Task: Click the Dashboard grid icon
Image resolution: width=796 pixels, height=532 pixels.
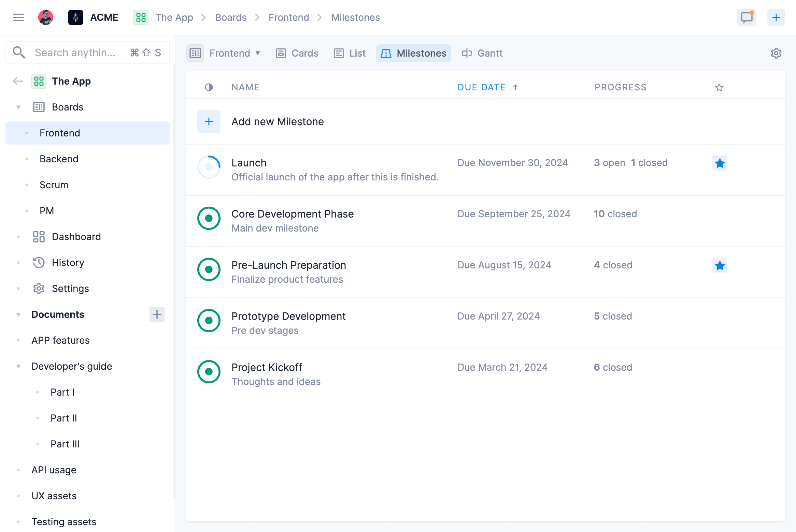Action: click(x=39, y=237)
